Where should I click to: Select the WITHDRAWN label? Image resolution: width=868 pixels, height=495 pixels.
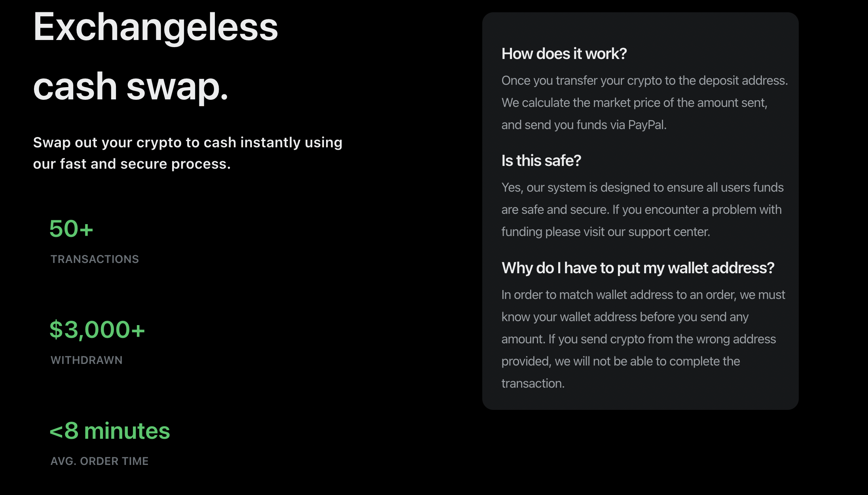click(x=87, y=360)
